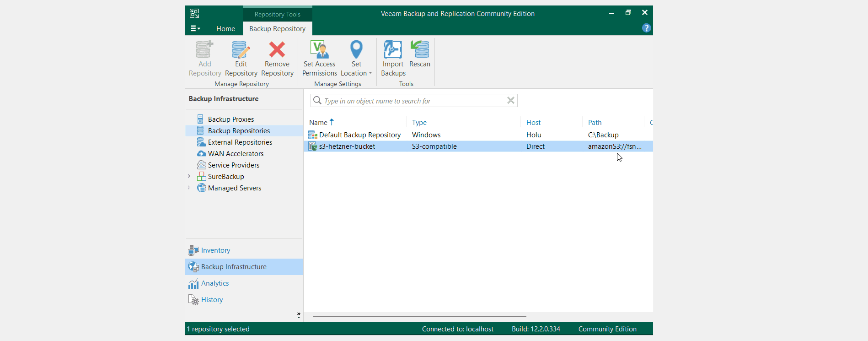Select the SureBackup tree item
This screenshot has width=868, height=341.
(226, 177)
